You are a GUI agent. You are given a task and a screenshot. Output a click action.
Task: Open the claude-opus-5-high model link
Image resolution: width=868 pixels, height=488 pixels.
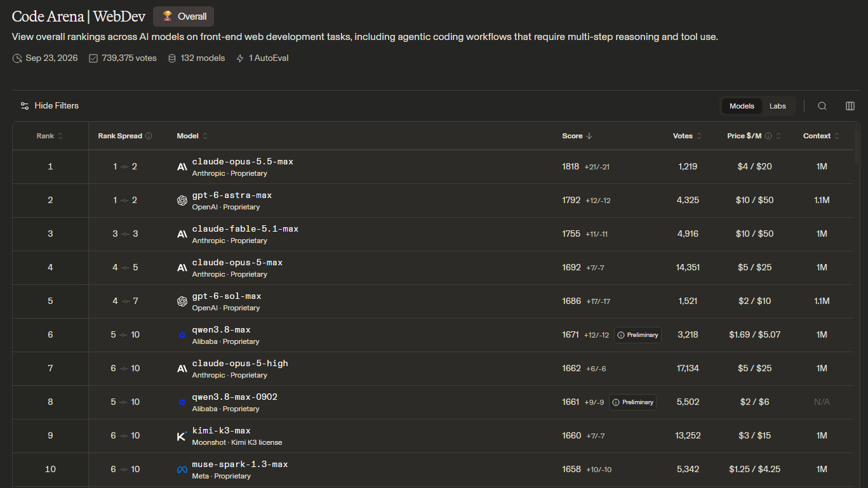coord(240,364)
